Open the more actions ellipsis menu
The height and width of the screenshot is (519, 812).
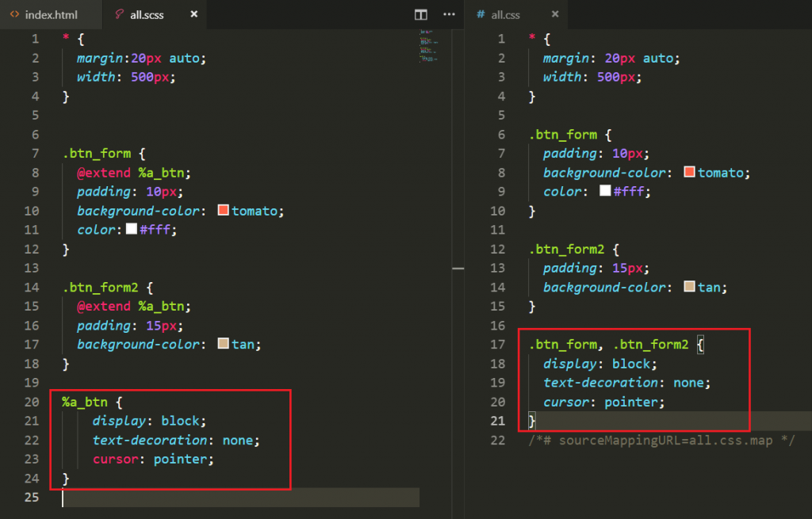pos(449,14)
